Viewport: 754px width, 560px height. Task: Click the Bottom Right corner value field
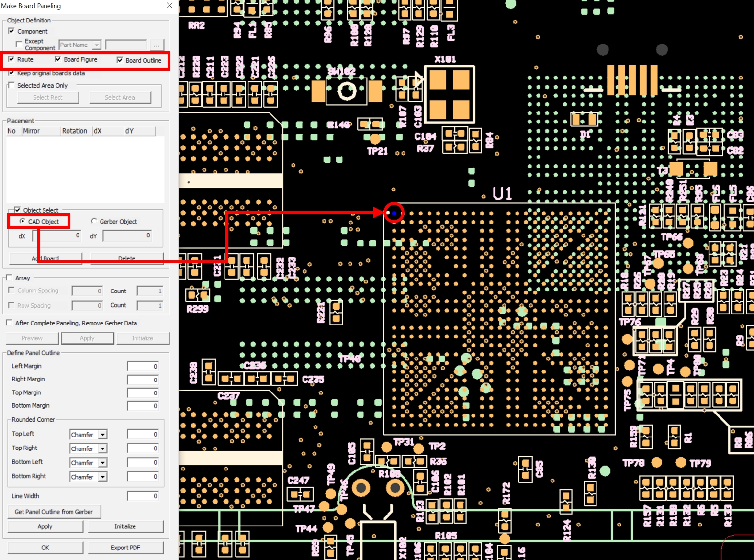[143, 477]
